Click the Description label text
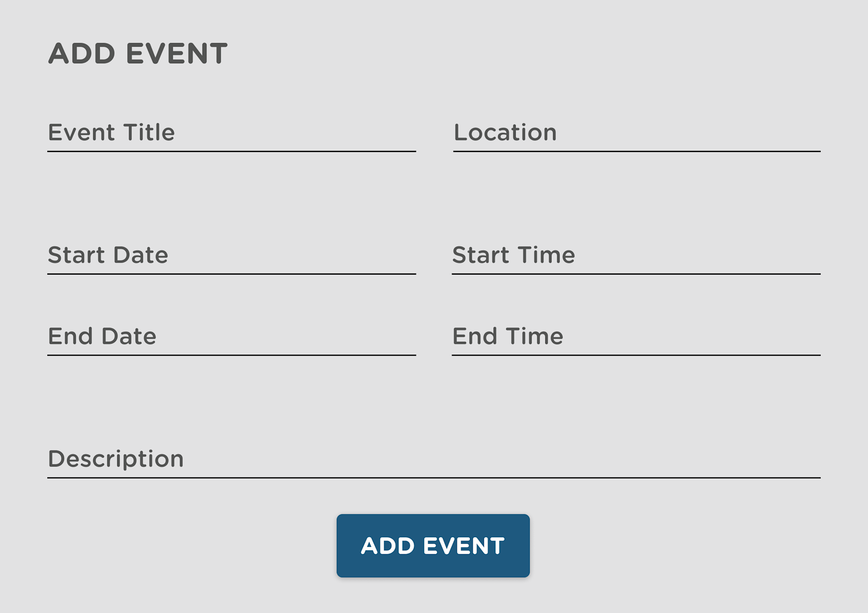The image size is (868, 613). (115, 459)
